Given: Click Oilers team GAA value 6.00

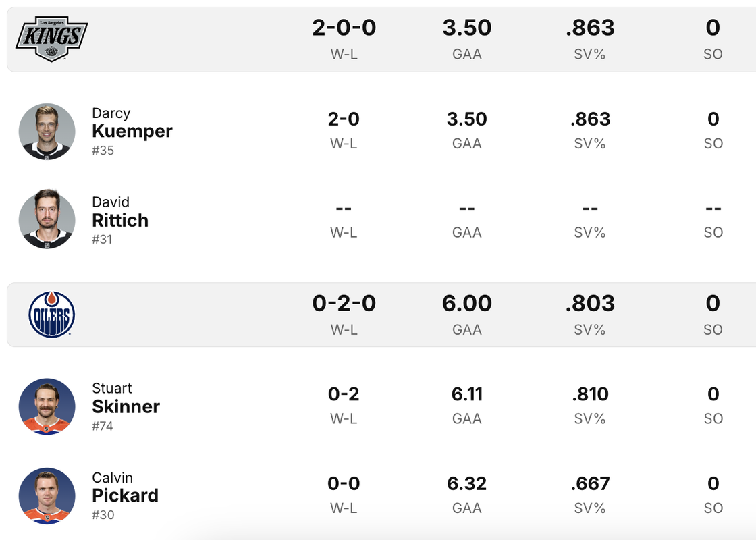Looking at the screenshot, I should click(467, 303).
